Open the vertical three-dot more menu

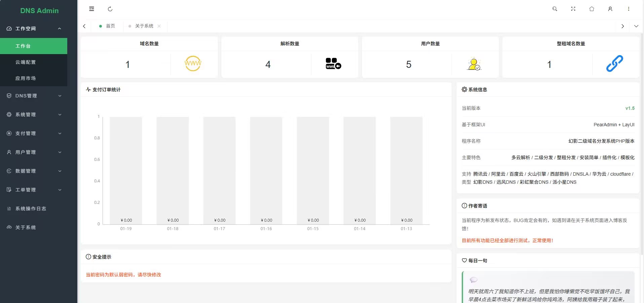pyautogui.click(x=629, y=9)
